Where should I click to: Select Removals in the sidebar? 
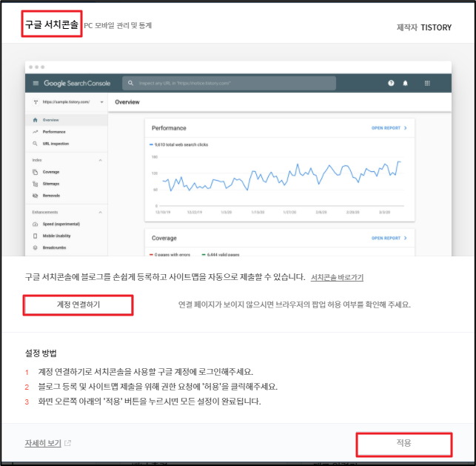coord(51,196)
